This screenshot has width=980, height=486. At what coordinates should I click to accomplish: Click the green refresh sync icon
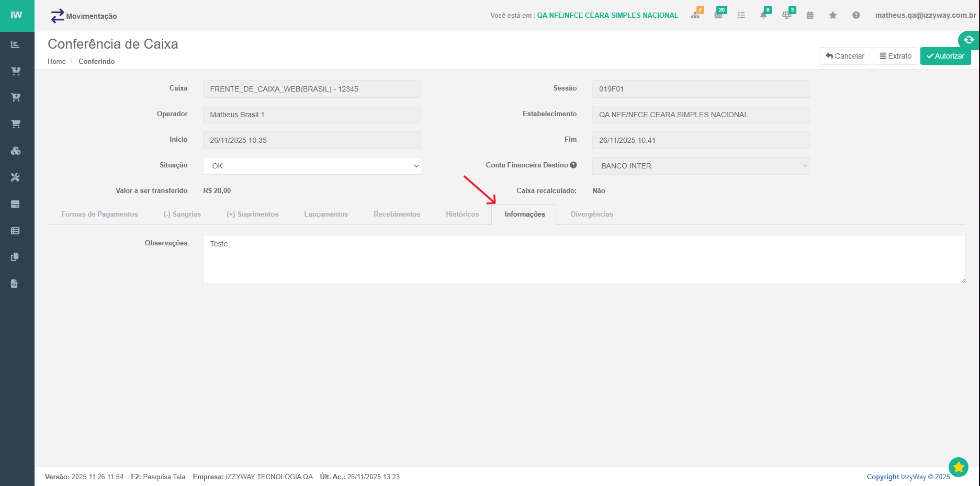968,40
